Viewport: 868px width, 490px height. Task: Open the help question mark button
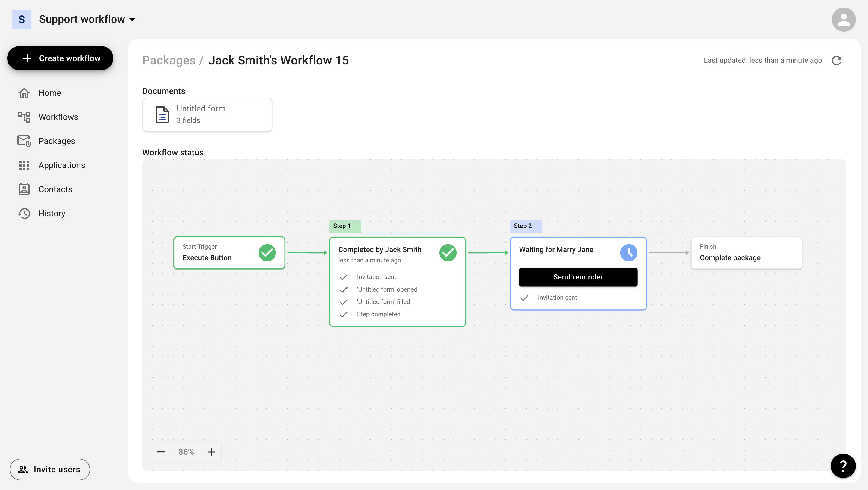(x=843, y=466)
